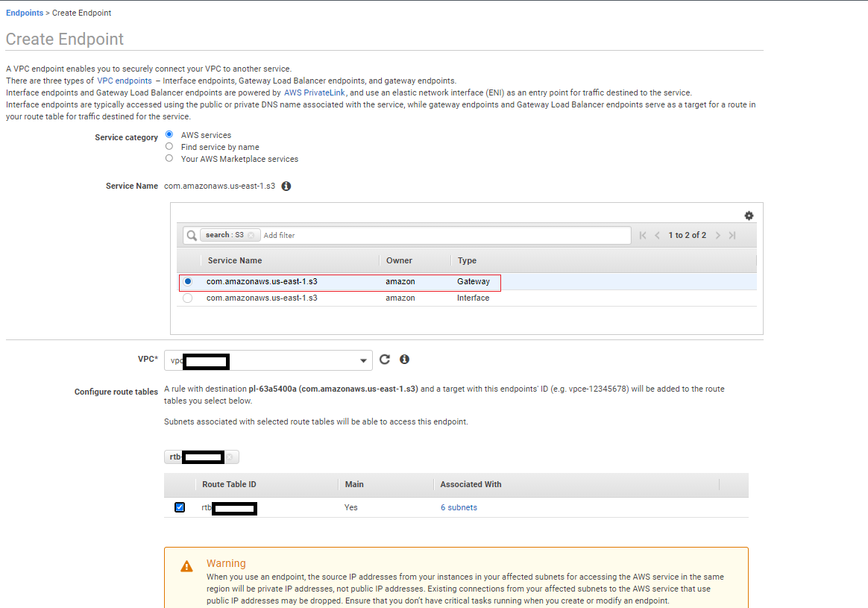Select Find service by name option
The width and height of the screenshot is (868, 608).
pos(169,146)
